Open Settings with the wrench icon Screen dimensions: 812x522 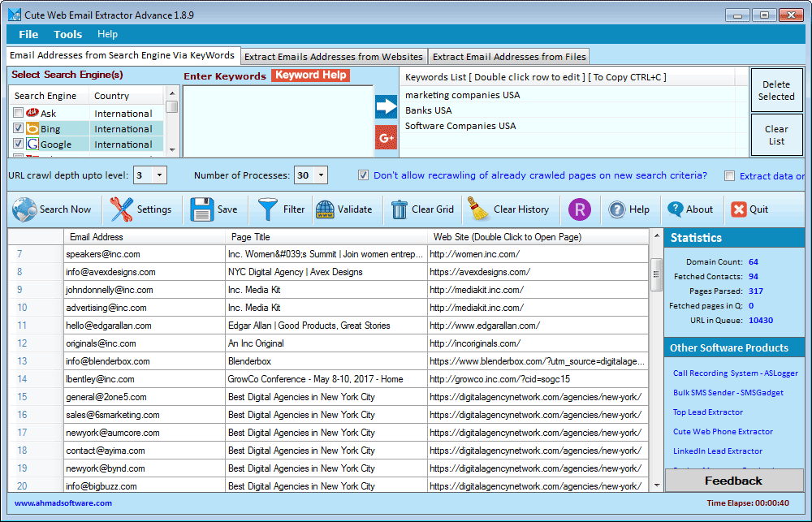[141, 209]
